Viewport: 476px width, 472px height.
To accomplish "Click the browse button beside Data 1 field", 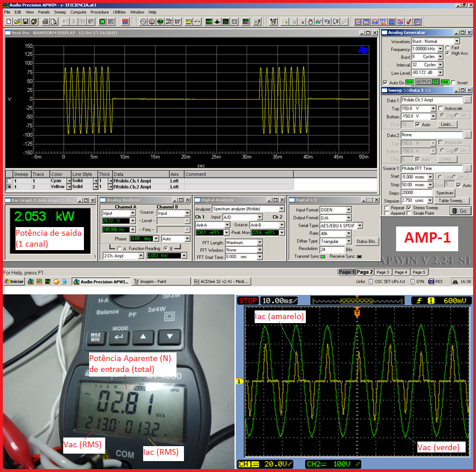I will coord(467,100).
